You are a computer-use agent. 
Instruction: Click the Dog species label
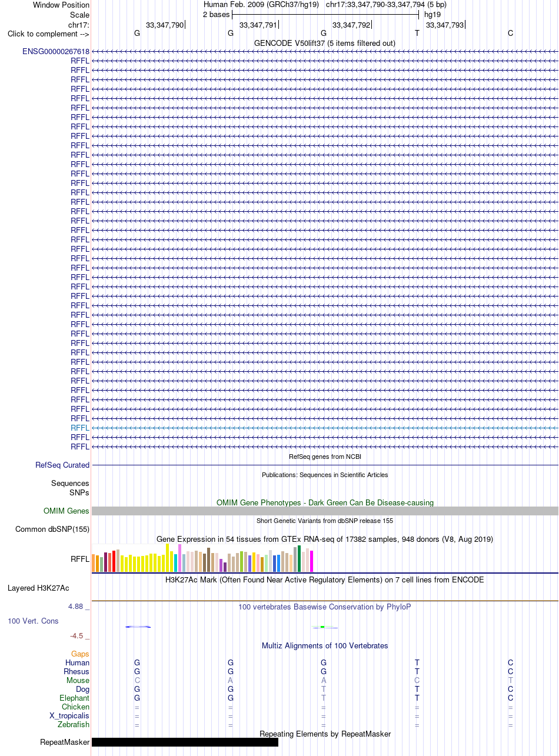click(x=83, y=689)
